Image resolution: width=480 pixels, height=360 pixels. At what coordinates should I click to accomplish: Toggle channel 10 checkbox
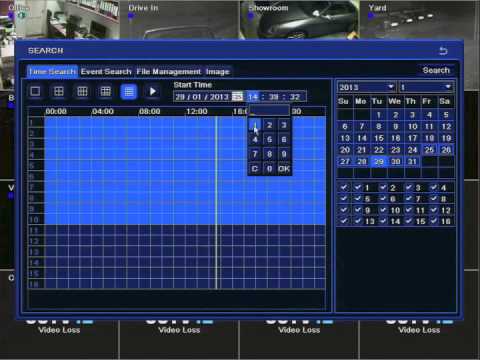coord(383,210)
